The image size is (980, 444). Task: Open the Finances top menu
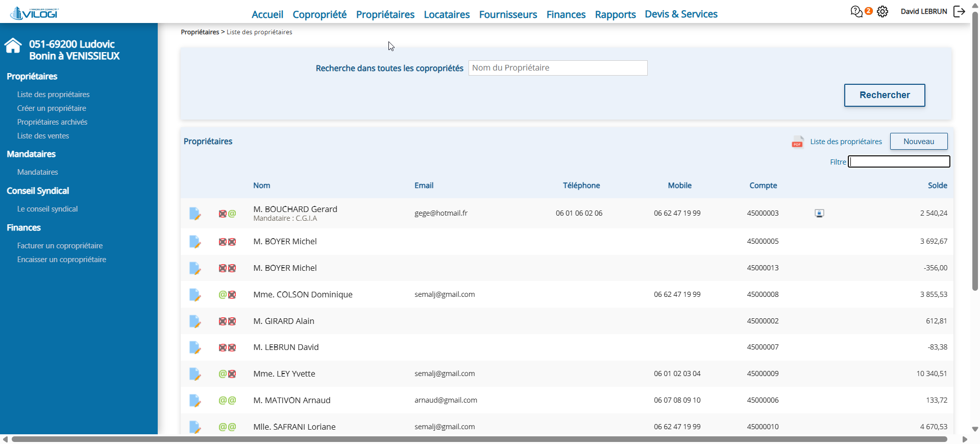pos(566,14)
